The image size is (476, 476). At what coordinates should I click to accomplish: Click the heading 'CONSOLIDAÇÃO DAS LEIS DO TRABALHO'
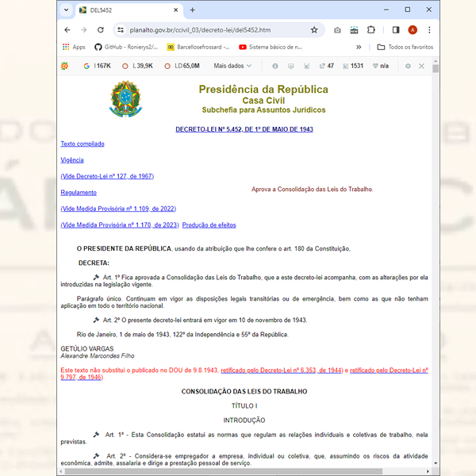coord(244,392)
